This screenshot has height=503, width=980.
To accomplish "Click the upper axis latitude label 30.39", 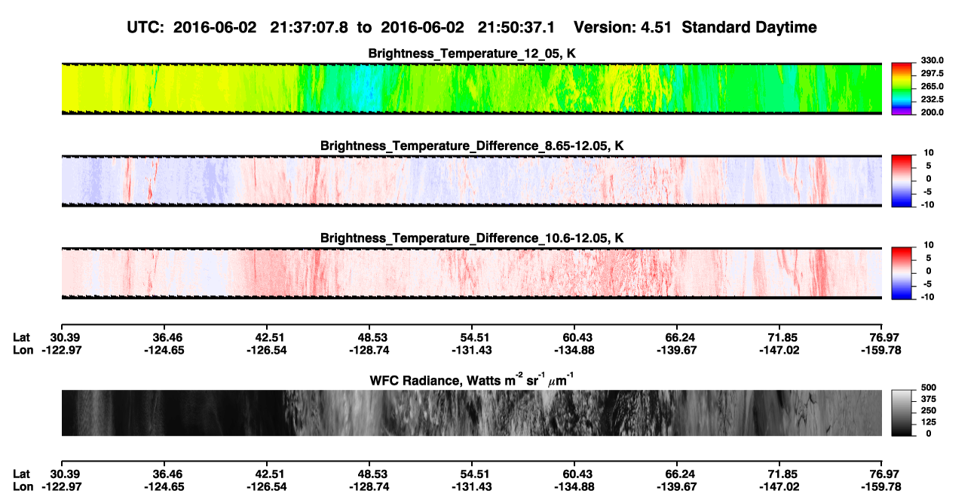I will point(61,338).
